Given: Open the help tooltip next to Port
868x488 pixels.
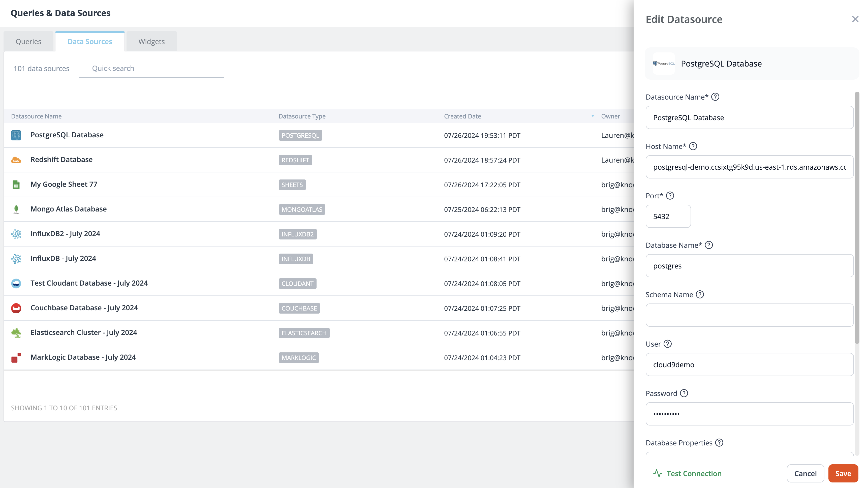Looking at the screenshot, I should pyautogui.click(x=670, y=195).
